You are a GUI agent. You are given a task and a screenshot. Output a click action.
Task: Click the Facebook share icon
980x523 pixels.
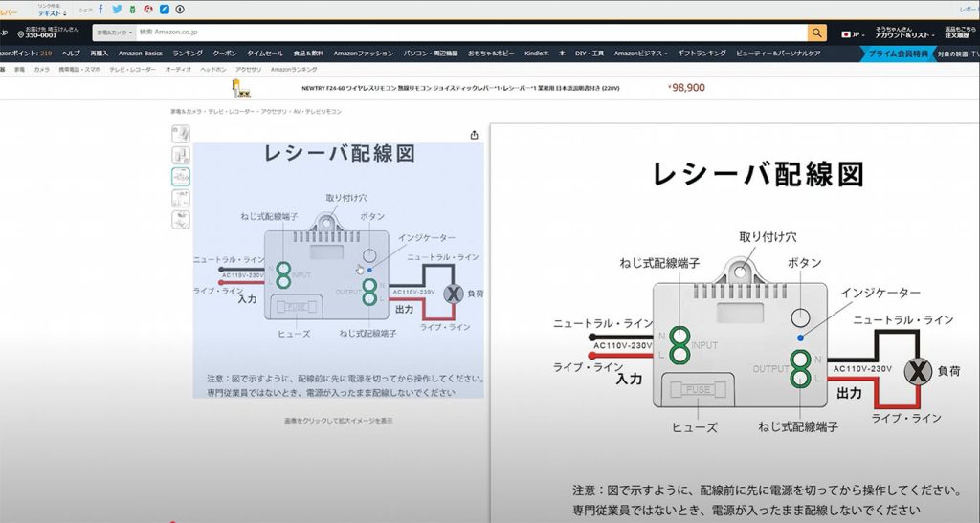pos(101,10)
